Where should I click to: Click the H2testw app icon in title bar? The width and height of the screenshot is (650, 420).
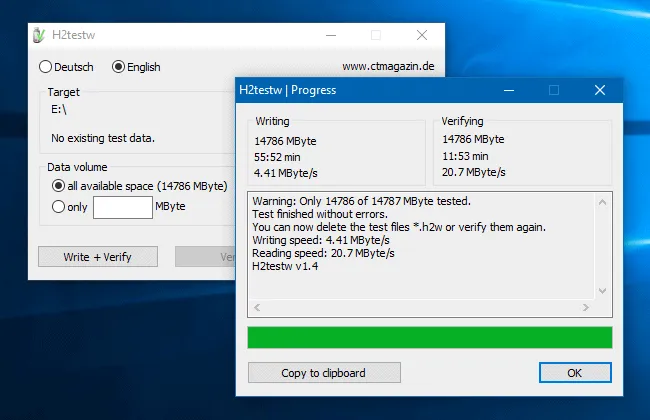pyautogui.click(x=38, y=35)
